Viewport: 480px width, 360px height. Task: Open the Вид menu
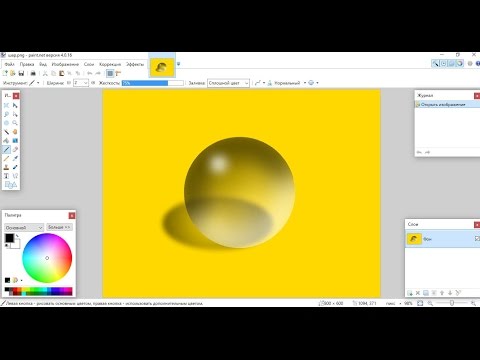point(43,64)
